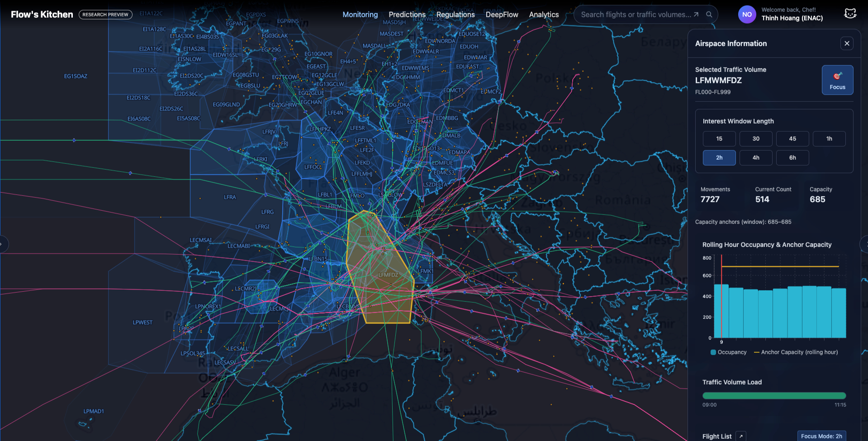Click the Flight List heading
The height and width of the screenshot is (441, 868).
click(x=717, y=436)
